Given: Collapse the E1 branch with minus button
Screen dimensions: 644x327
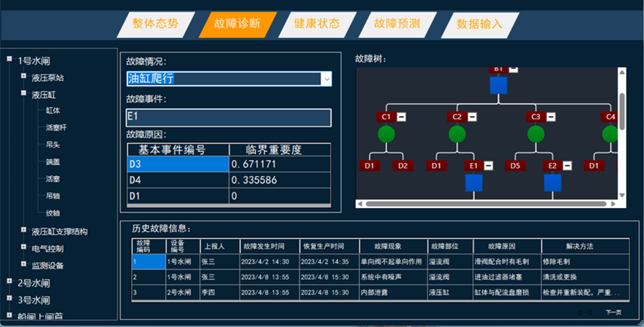Looking at the screenshot, I should (489, 165).
